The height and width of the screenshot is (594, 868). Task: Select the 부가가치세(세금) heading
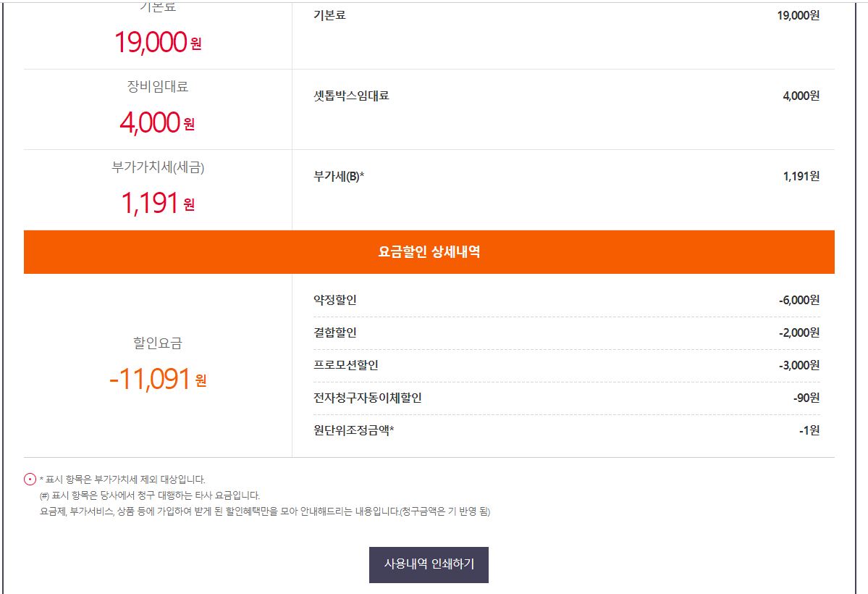pos(158,167)
